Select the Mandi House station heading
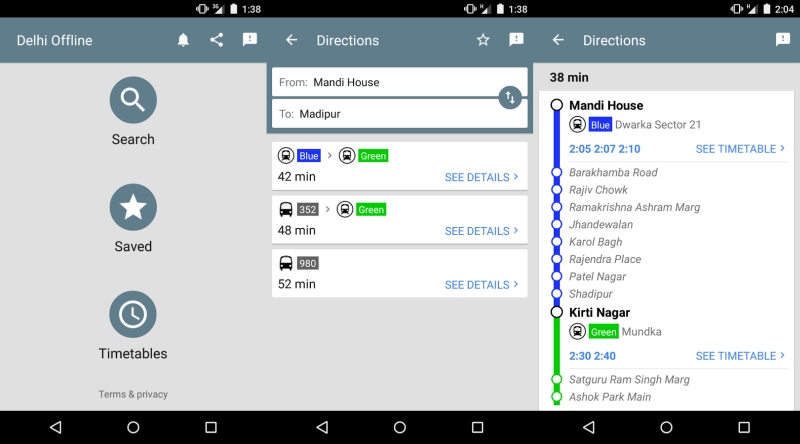This screenshot has width=800, height=444. click(605, 105)
